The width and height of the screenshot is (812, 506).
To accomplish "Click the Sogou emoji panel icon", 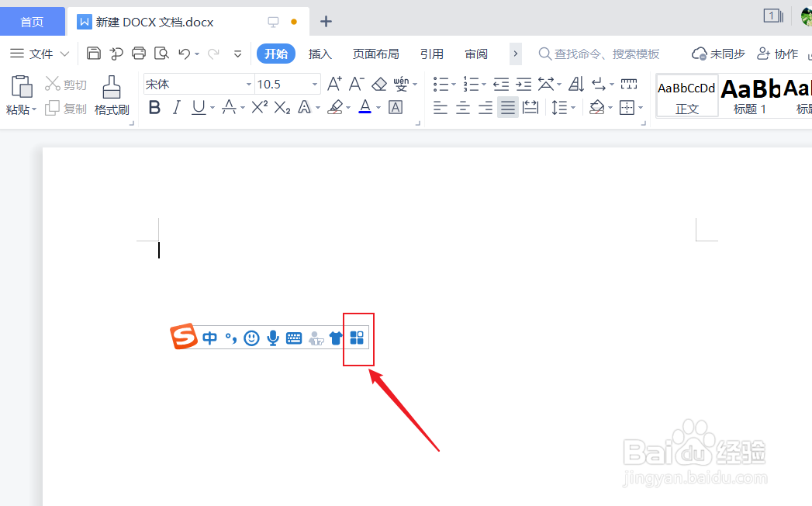I will pyautogui.click(x=251, y=338).
